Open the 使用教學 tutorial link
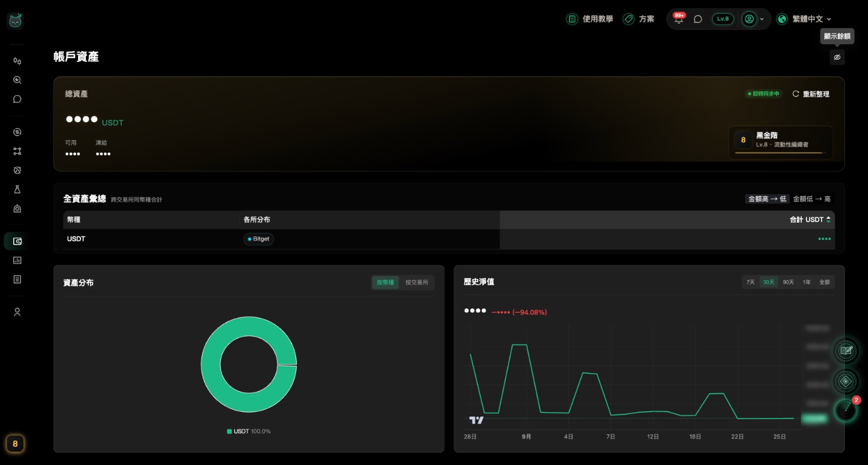868x465 pixels. click(590, 19)
